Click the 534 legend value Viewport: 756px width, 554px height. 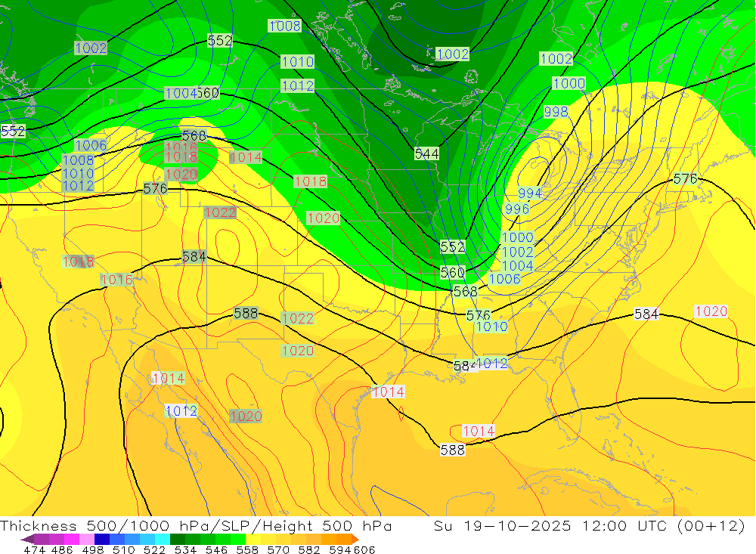[x=186, y=549]
